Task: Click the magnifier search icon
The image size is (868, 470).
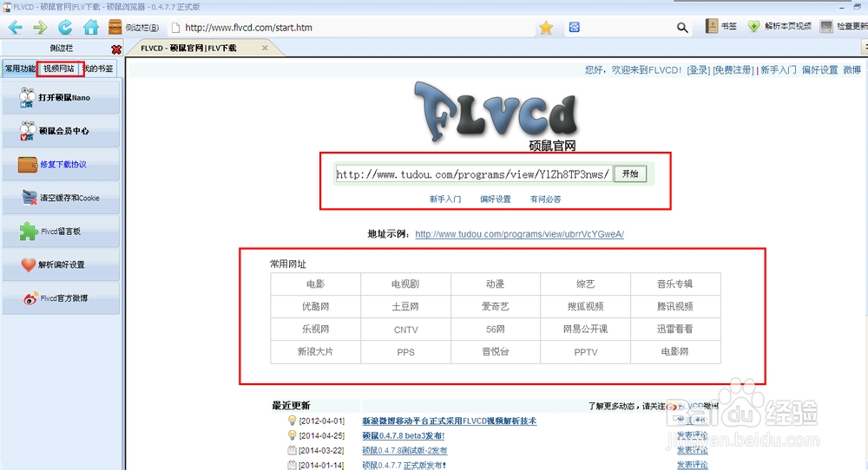Action: pos(682,28)
